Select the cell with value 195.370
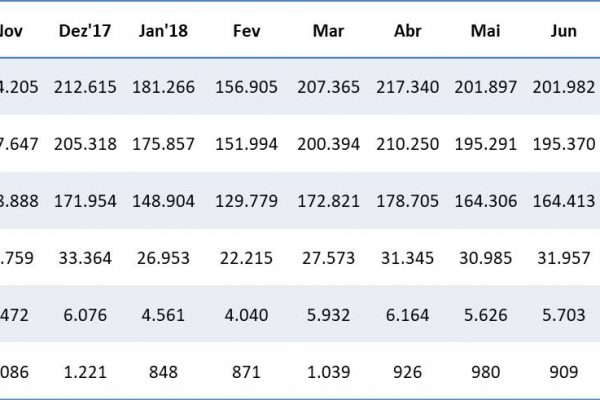Screen dimensions: 600x400 coord(564,145)
